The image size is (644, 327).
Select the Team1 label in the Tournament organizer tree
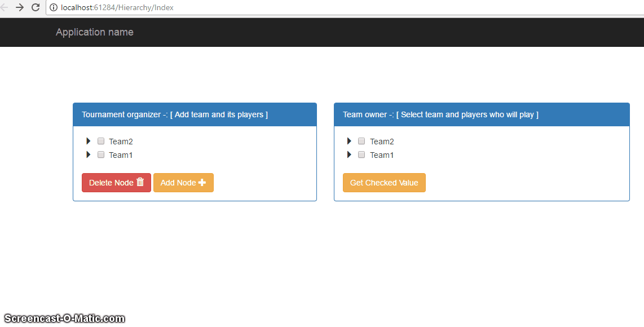tap(121, 155)
